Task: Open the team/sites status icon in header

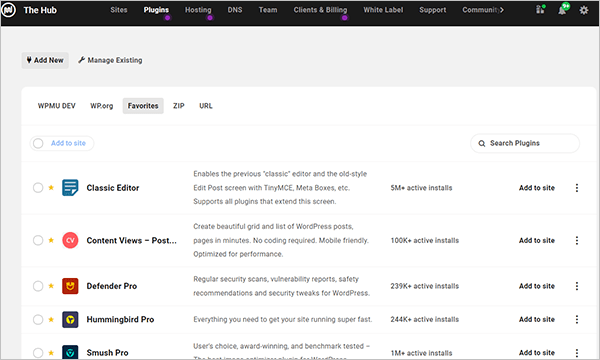Action: [540, 9]
